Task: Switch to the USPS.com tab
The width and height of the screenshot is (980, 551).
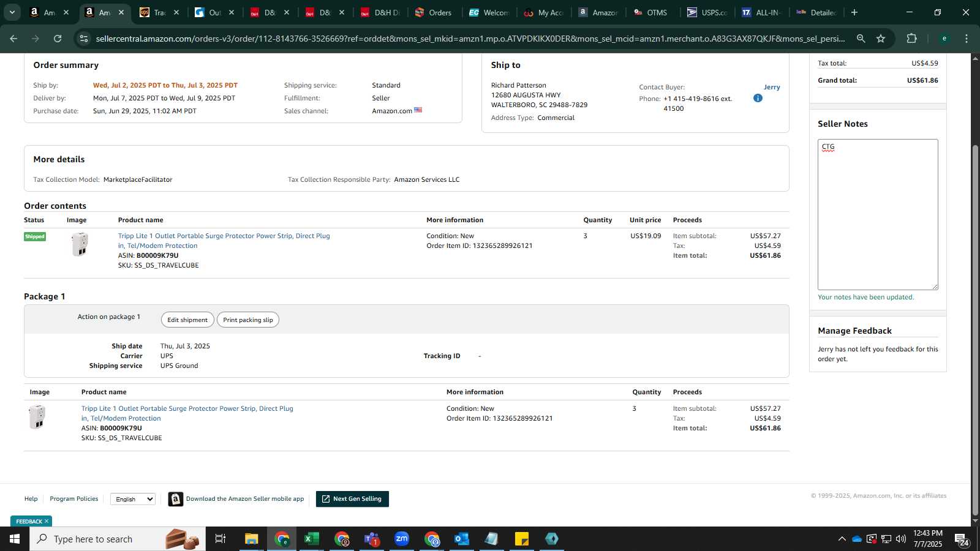Action: pos(707,12)
